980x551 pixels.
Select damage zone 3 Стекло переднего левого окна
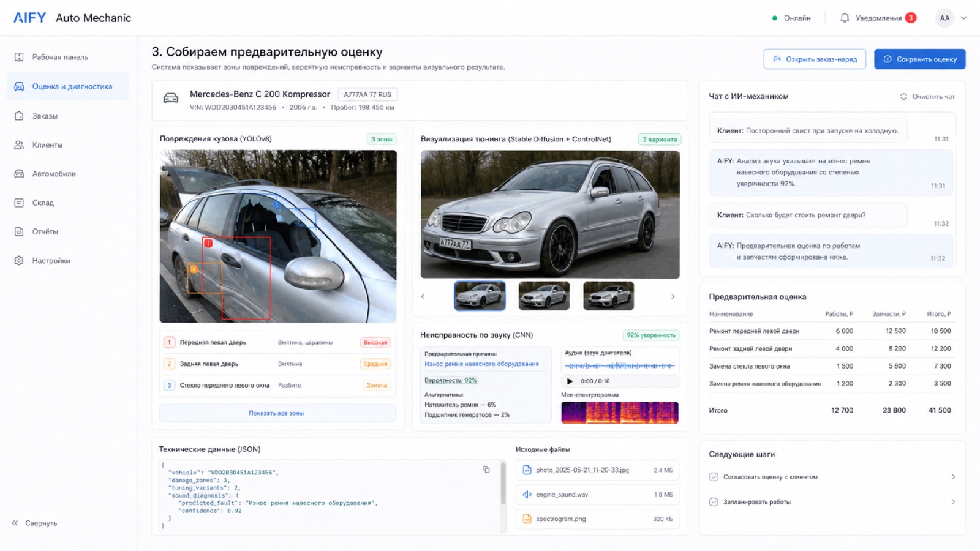(277, 385)
